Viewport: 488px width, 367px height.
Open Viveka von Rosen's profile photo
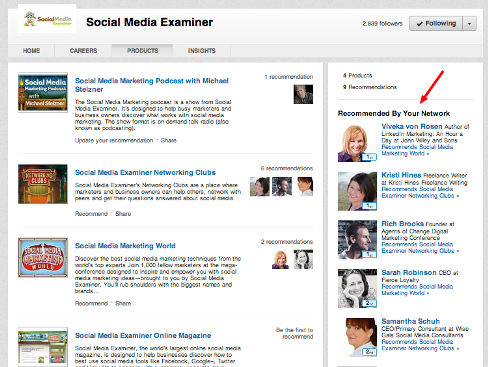click(357, 143)
